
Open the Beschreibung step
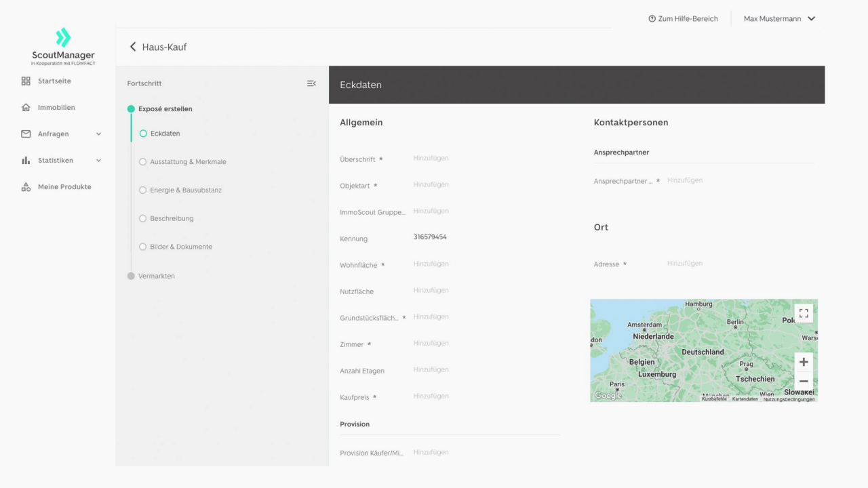[172, 219]
